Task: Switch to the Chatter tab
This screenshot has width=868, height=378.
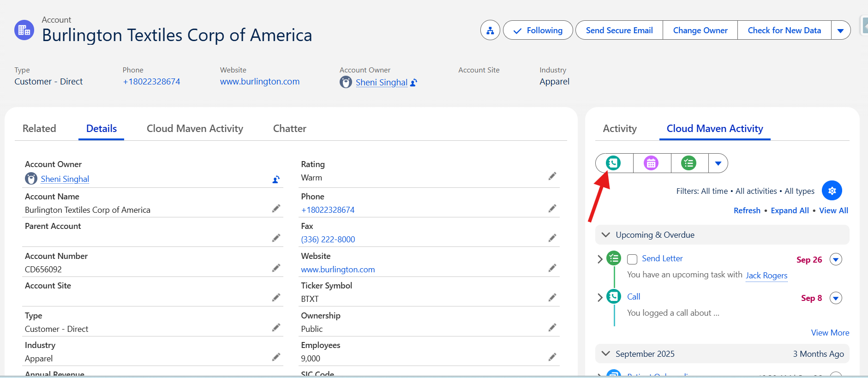Action: (x=290, y=129)
